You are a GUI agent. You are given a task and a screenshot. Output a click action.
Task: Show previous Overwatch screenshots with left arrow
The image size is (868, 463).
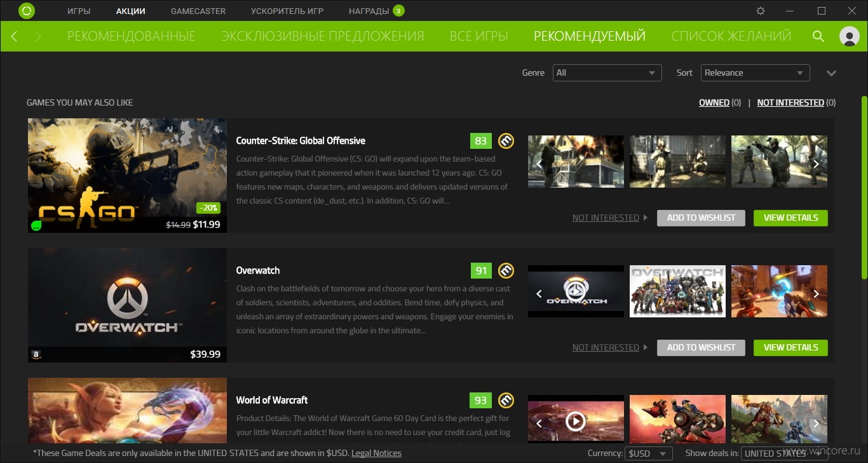(x=539, y=294)
